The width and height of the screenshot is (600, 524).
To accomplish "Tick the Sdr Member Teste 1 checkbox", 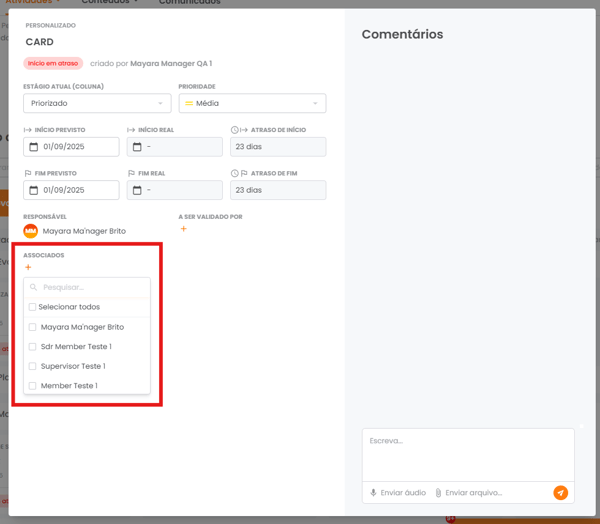I will pos(33,347).
